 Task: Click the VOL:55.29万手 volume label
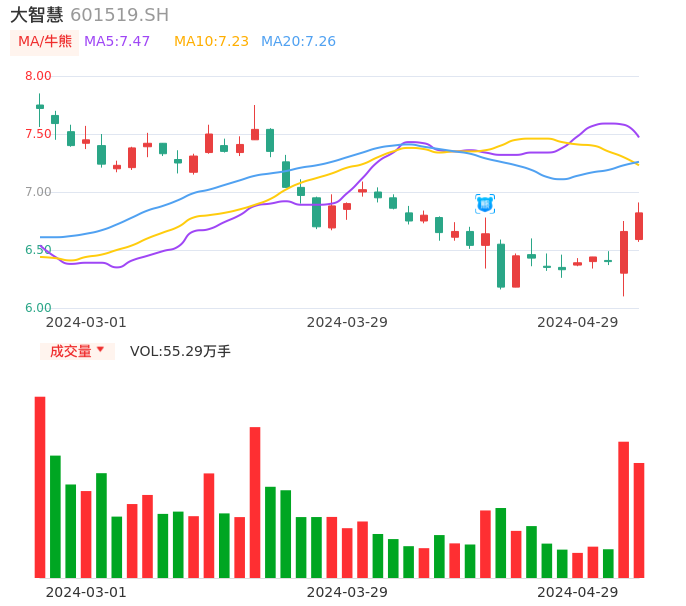pyautogui.click(x=180, y=351)
